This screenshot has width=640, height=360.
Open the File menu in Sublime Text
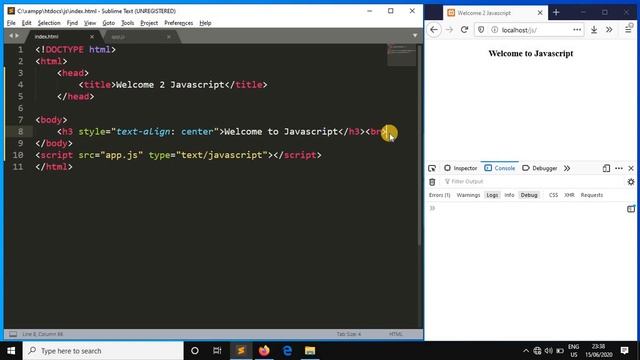(x=11, y=23)
